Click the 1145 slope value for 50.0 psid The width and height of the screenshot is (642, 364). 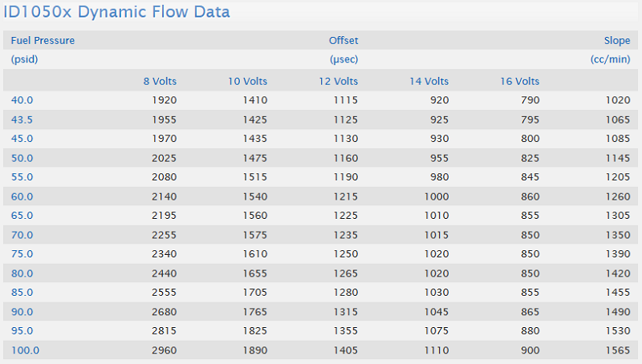(618, 158)
